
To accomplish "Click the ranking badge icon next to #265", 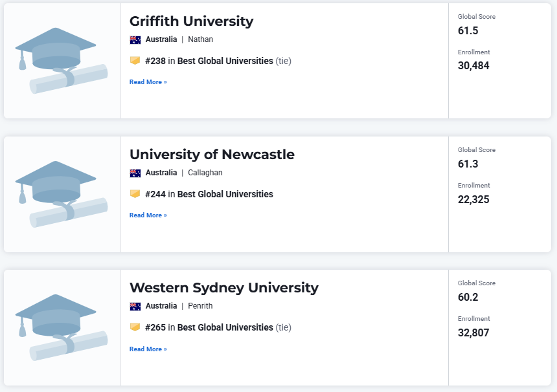I will pos(135,327).
